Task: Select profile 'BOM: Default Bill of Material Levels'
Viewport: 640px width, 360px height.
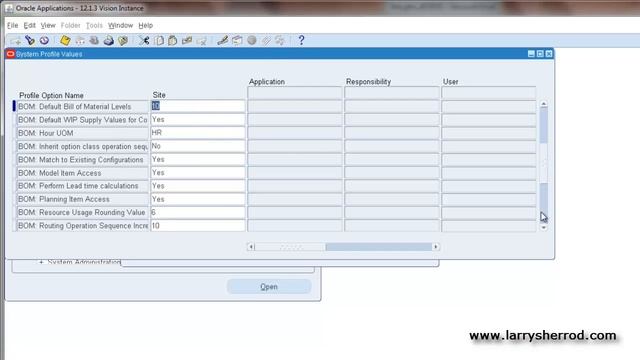Action: [x=82, y=107]
